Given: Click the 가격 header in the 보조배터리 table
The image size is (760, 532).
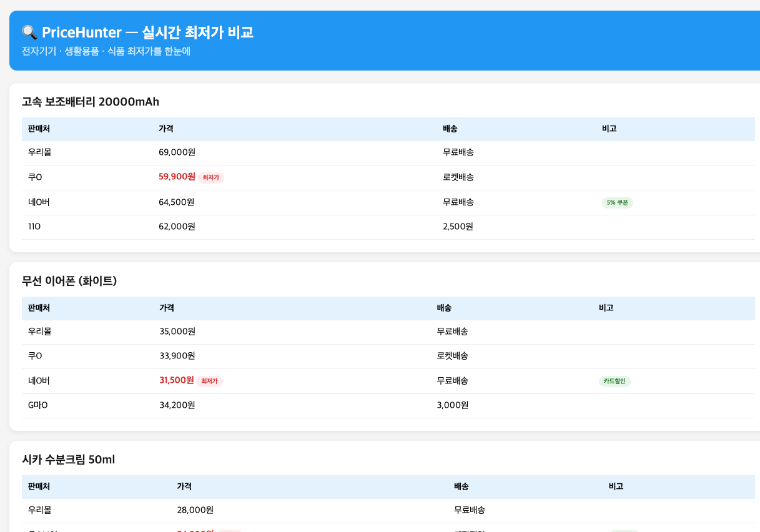Looking at the screenshot, I should (x=166, y=129).
